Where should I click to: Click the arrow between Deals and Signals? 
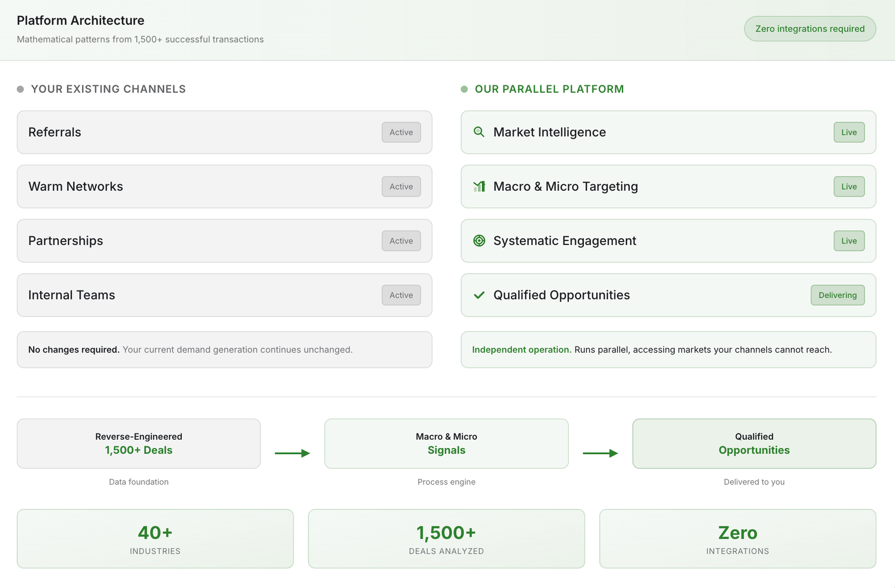tap(292, 453)
